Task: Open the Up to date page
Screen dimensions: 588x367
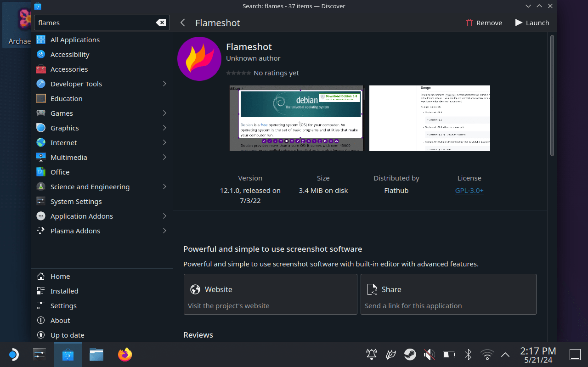Action: point(102,335)
